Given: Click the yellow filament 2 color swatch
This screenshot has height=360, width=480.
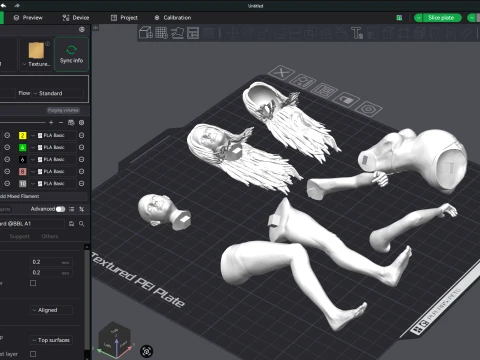Looking at the screenshot, I should pos(22,135).
